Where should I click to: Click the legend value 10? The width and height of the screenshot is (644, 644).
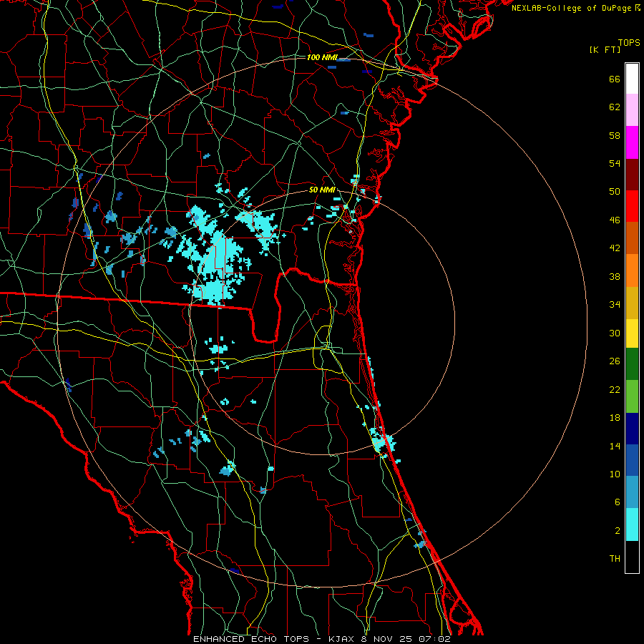[x=615, y=474]
